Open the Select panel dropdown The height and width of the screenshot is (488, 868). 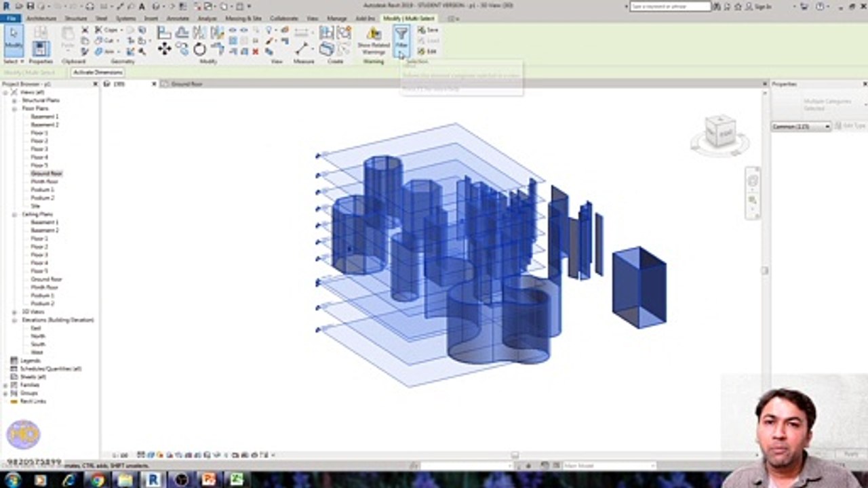coord(14,62)
